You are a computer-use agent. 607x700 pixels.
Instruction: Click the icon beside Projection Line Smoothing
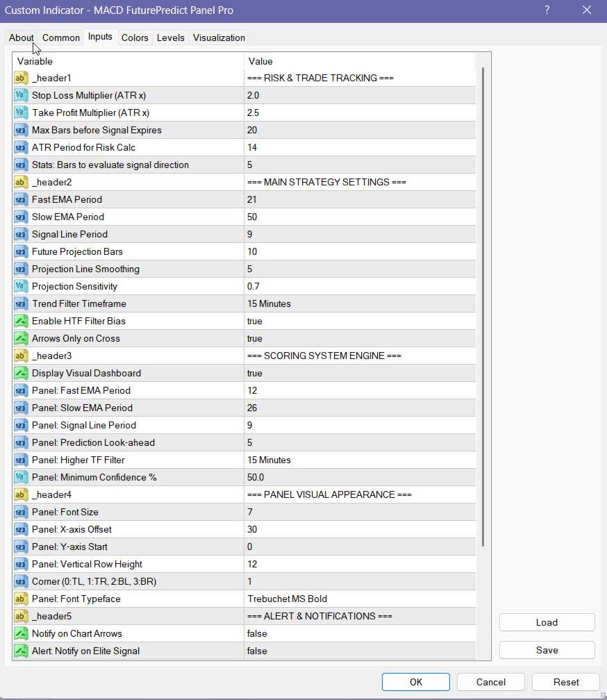pyautogui.click(x=21, y=269)
